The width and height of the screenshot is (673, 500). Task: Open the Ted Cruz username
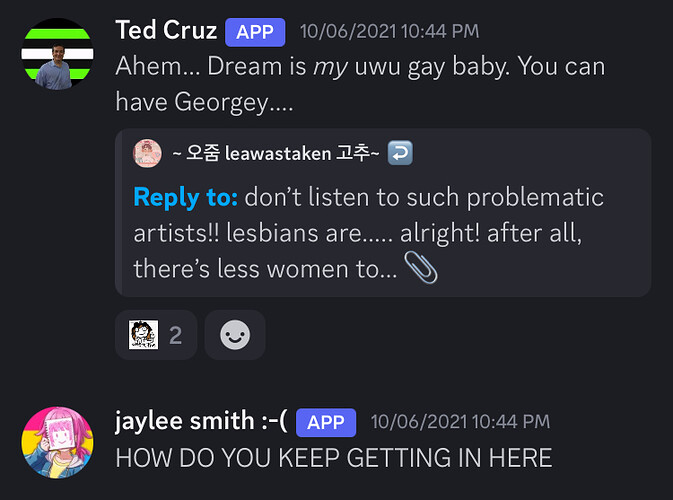[166, 30]
